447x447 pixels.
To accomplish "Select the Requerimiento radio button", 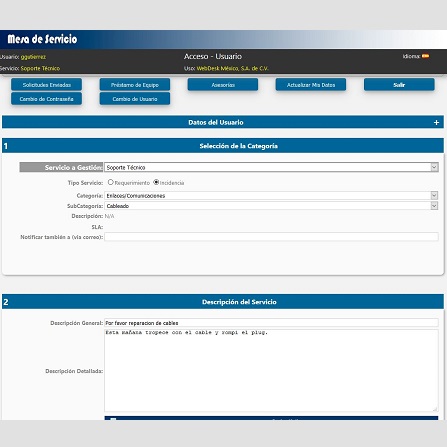I will click(x=111, y=182).
